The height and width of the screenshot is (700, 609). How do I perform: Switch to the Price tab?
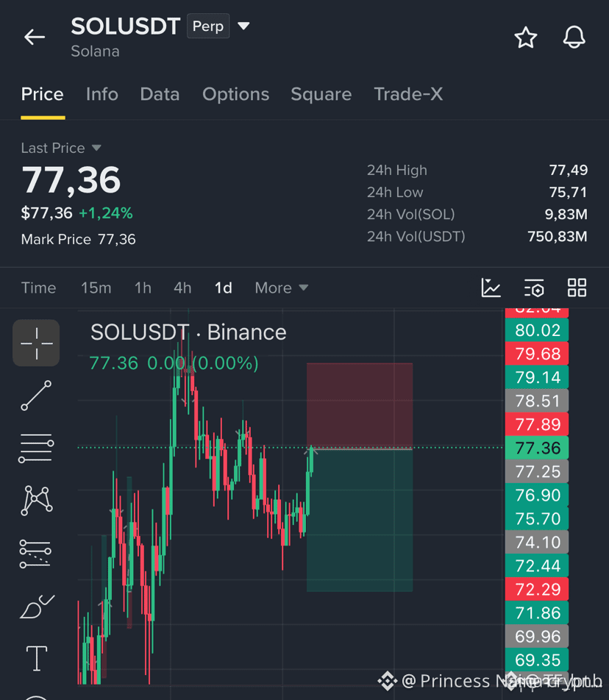43,94
